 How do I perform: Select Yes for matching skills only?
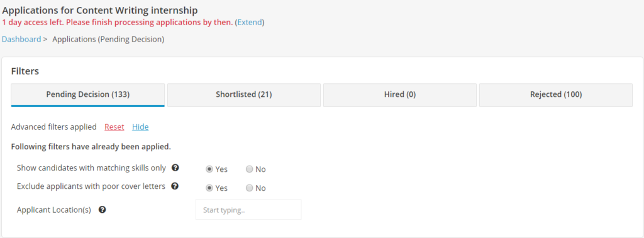[209, 169]
